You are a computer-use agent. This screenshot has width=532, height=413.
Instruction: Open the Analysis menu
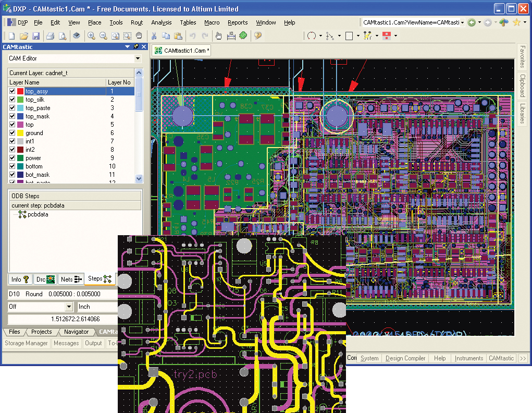point(161,22)
